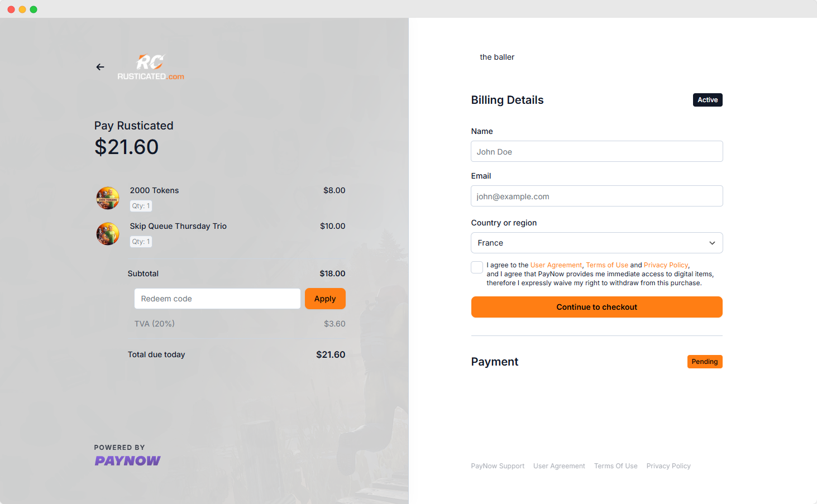Click the Apply button for redeem code

tap(325, 299)
